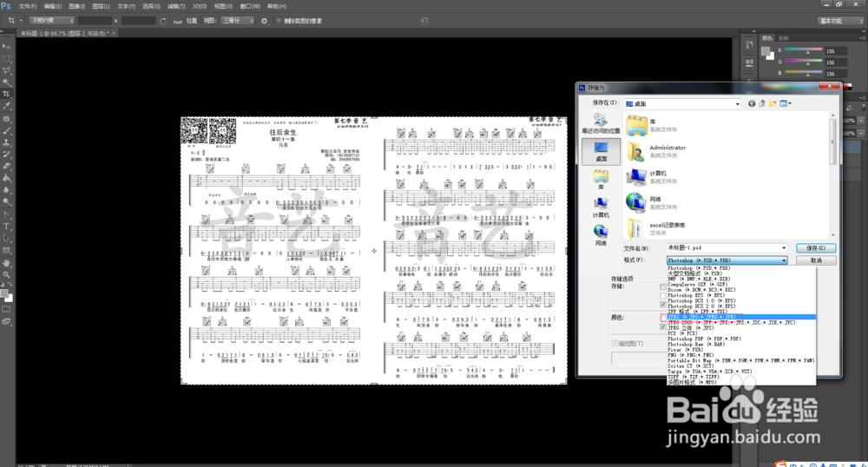The image size is (868, 467).
Task: Open the 文件(F) menu
Action: [x=28, y=6]
